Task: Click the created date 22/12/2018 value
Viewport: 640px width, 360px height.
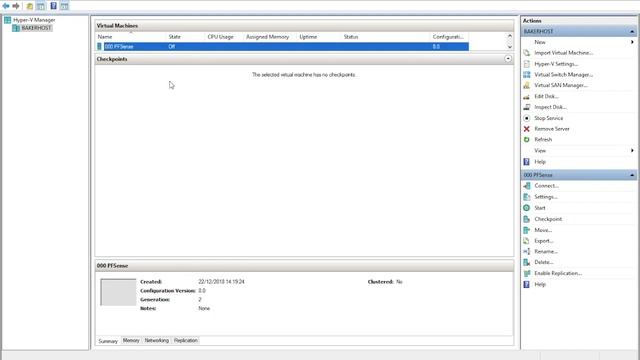Action: click(x=221, y=282)
